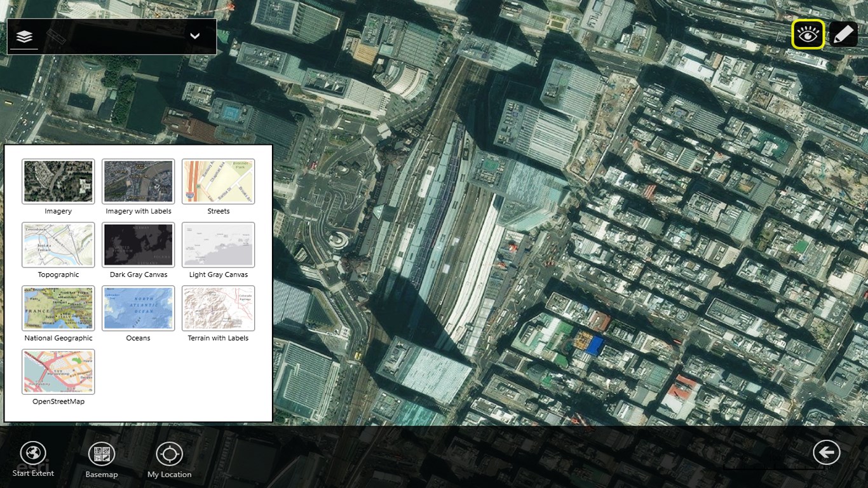
Task: Click the My Location crosshair icon
Action: point(169,454)
